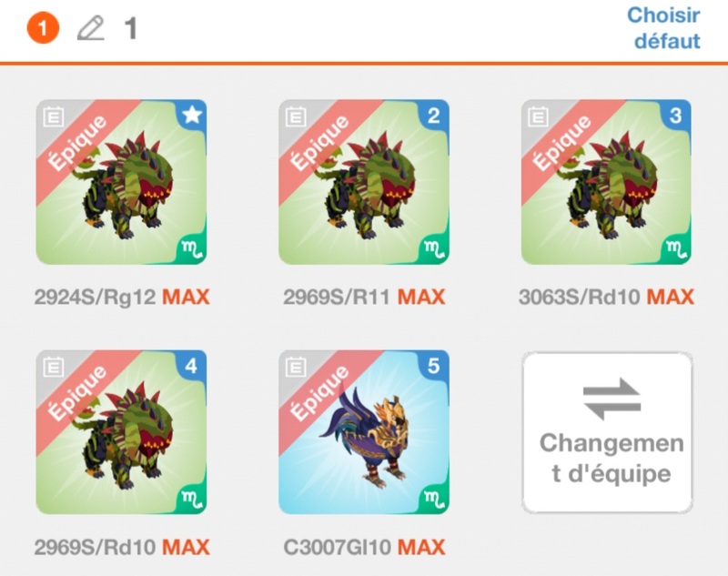728x576 pixels.
Task: Tap the star leader badge on first card
Action: tap(192, 115)
